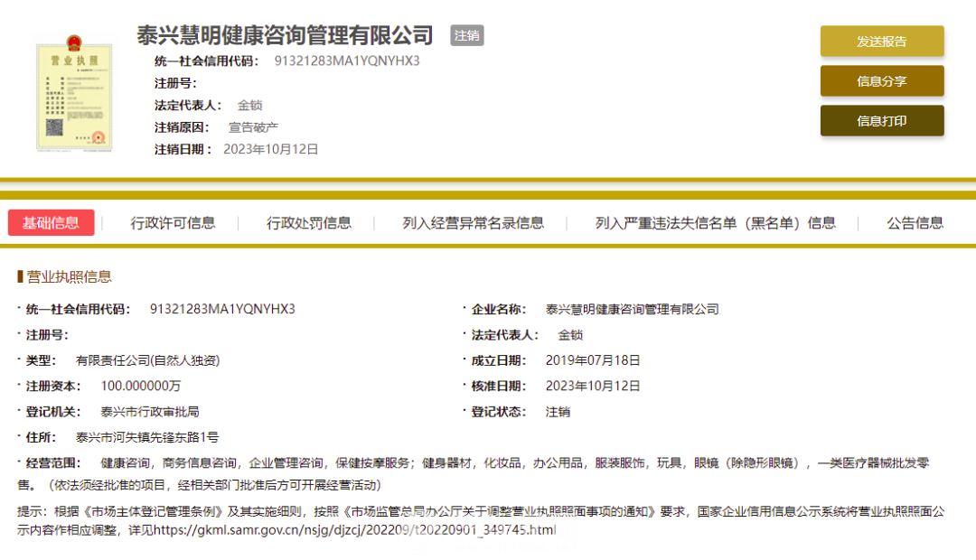Click 法定代表人 value 金锁 in license info

point(570,335)
